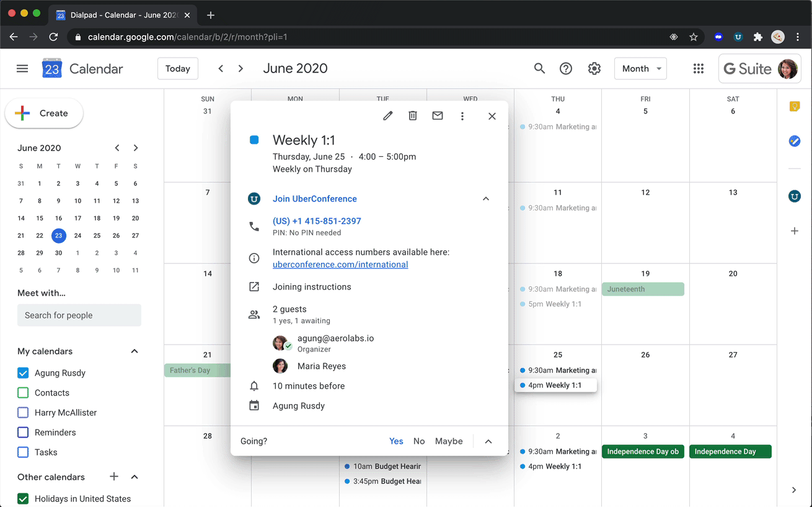Delete the event using the trash icon

pos(413,116)
